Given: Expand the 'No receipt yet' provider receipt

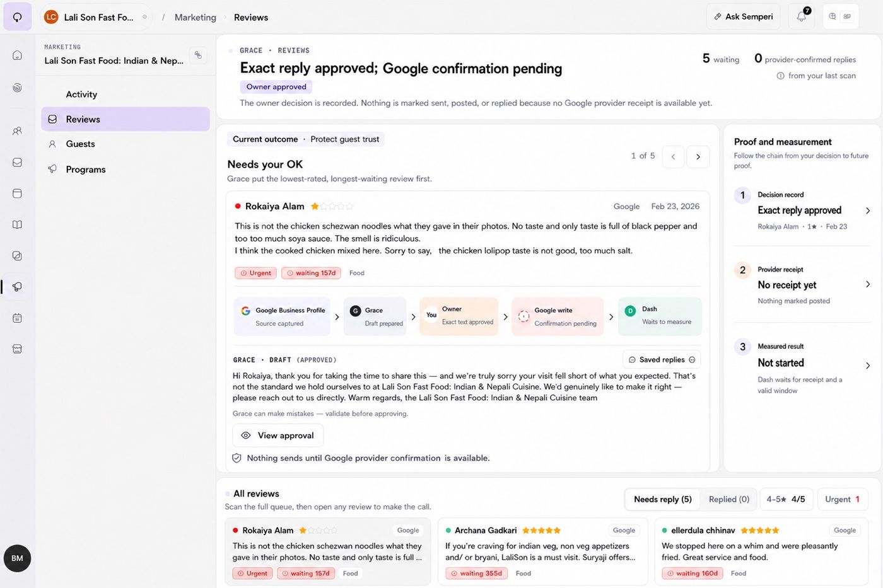Looking at the screenshot, I should click(x=868, y=285).
